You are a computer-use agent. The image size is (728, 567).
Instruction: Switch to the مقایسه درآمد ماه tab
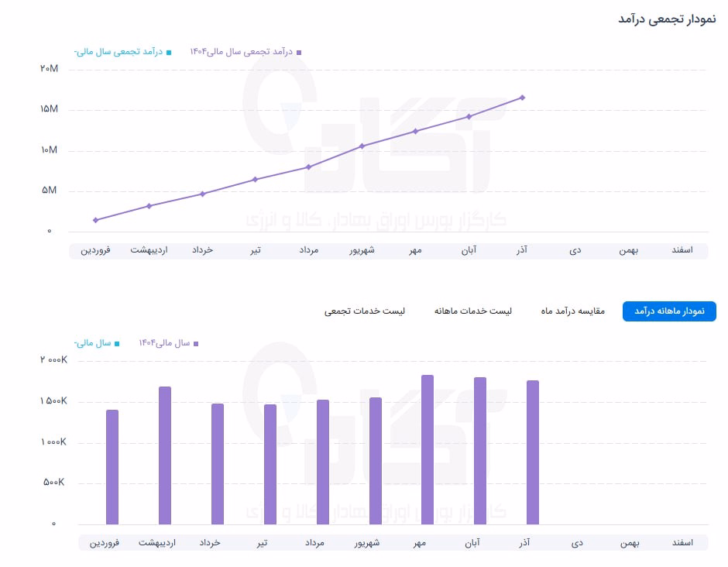click(x=572, y=311)
